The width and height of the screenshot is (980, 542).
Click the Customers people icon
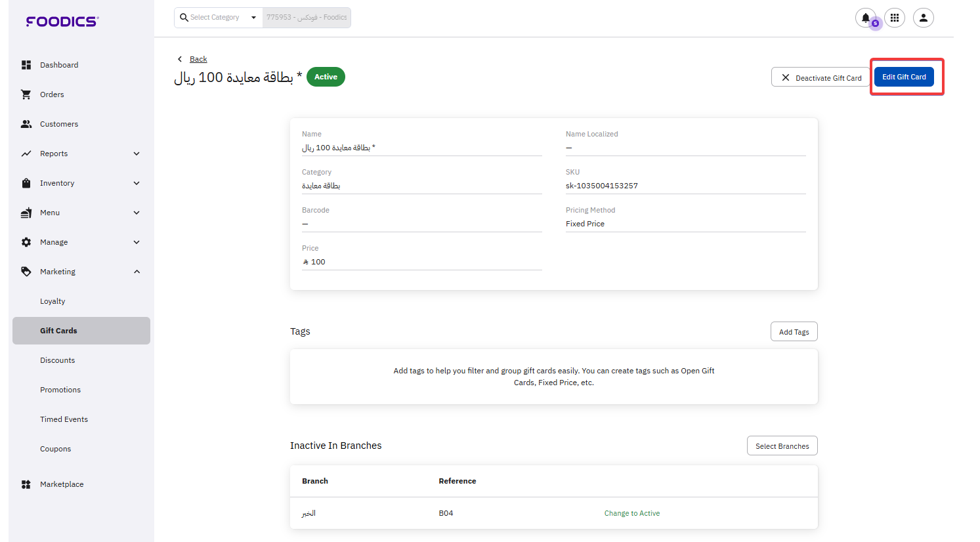pos(26,124)
